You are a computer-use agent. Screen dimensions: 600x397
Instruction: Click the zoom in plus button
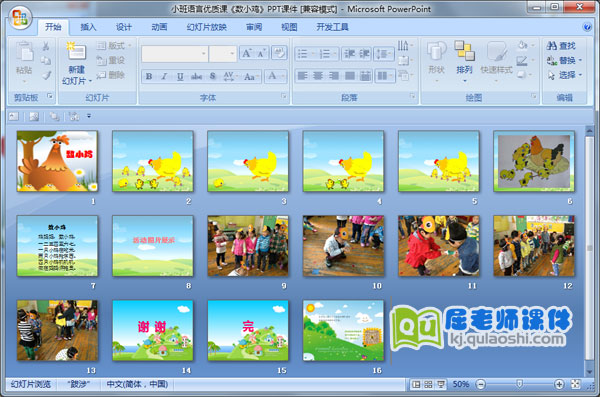click(559, 384)
